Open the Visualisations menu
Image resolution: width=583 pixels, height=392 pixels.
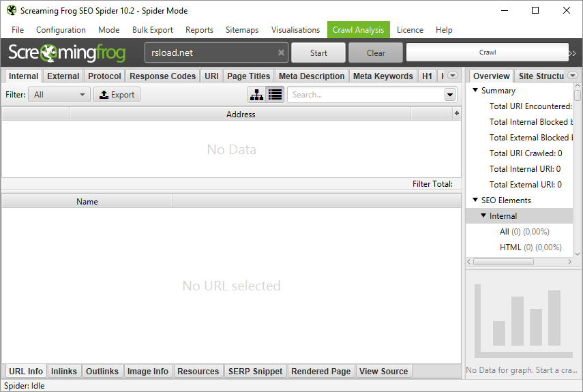(x=295, y=30)
